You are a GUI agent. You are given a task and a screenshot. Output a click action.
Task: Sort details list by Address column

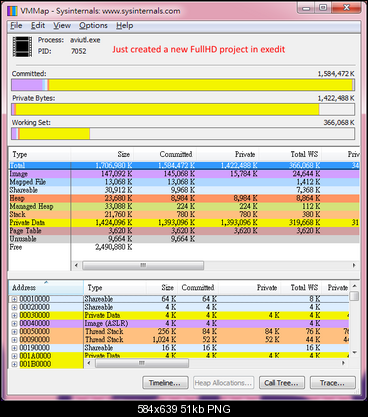tap(46, 287)
